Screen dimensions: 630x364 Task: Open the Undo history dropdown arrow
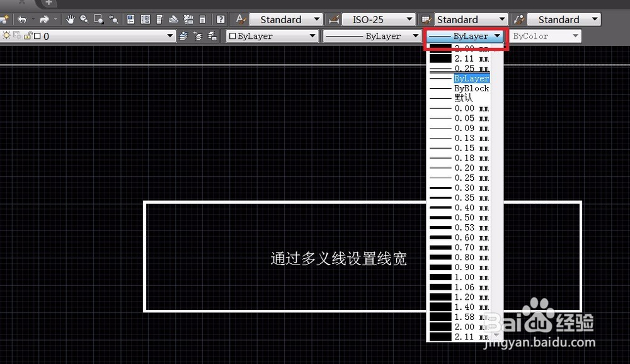(x=33, y=20)
